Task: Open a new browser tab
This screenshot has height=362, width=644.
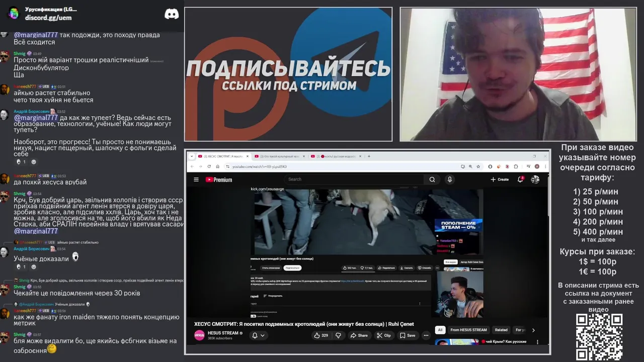Action: [x=369, y=156]
